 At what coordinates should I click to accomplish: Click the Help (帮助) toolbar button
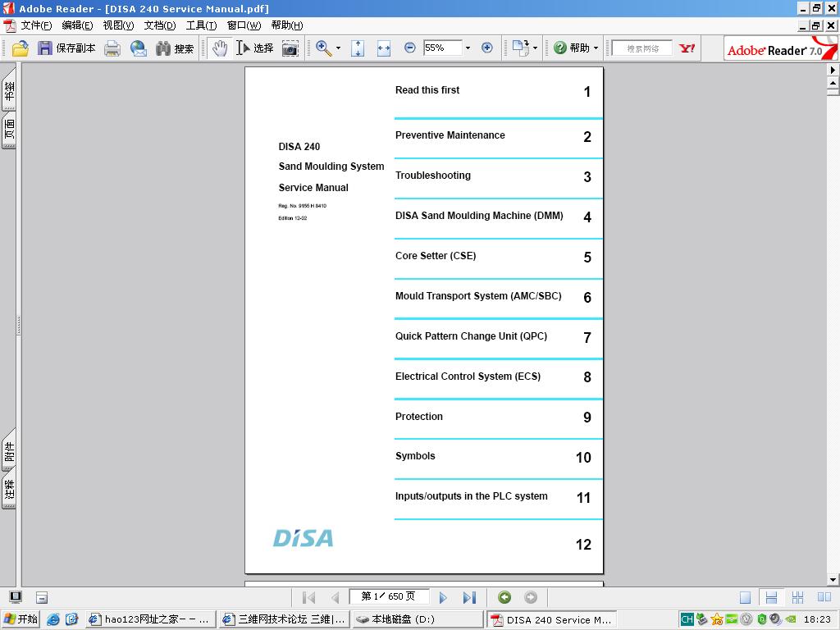[x=572, y=48]
